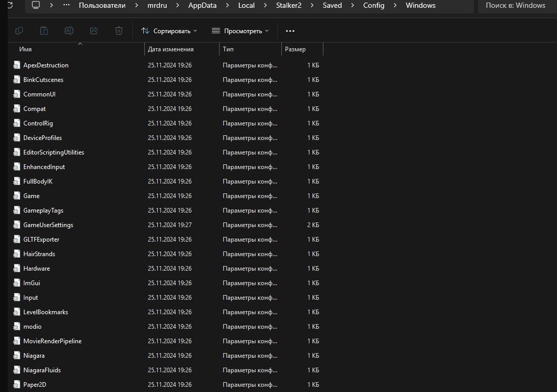Open the Сортировать sort dropdown
The height and width of the screenshot is (392, 557).
tap(169, 31)
